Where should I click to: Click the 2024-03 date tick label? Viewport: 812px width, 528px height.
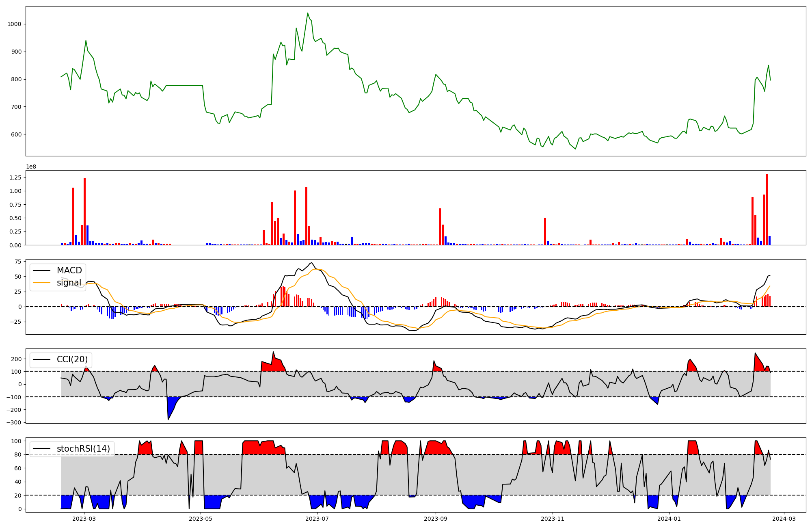[x=784, y=519]
